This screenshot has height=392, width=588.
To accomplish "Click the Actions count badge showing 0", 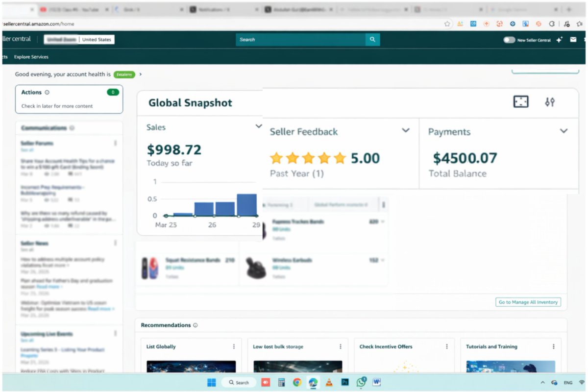I will click(x=113, y=92).
